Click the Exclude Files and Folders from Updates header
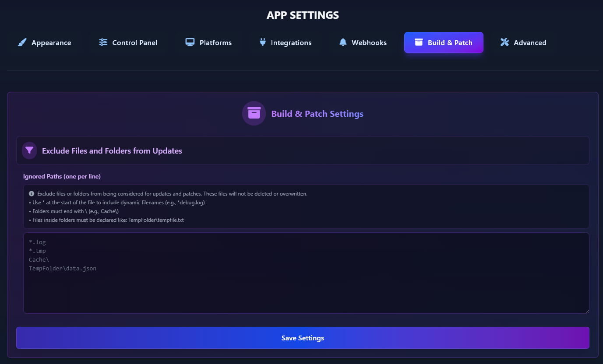 pyautogui.click(x=112, y=151)
